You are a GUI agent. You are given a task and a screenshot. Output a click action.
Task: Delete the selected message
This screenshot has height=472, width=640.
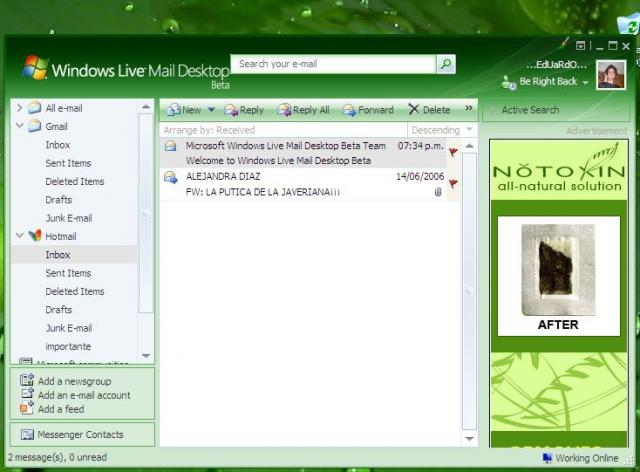[x=429, y=109]
